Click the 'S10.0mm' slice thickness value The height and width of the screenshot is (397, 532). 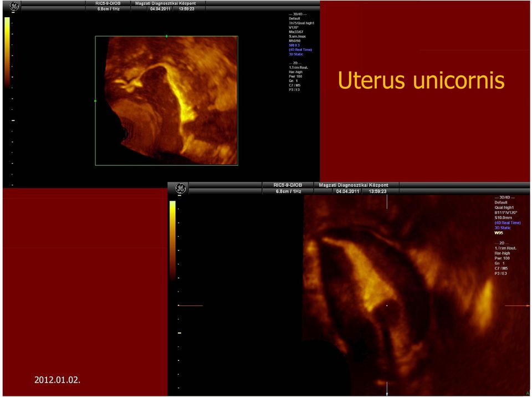tap(503, 218)
